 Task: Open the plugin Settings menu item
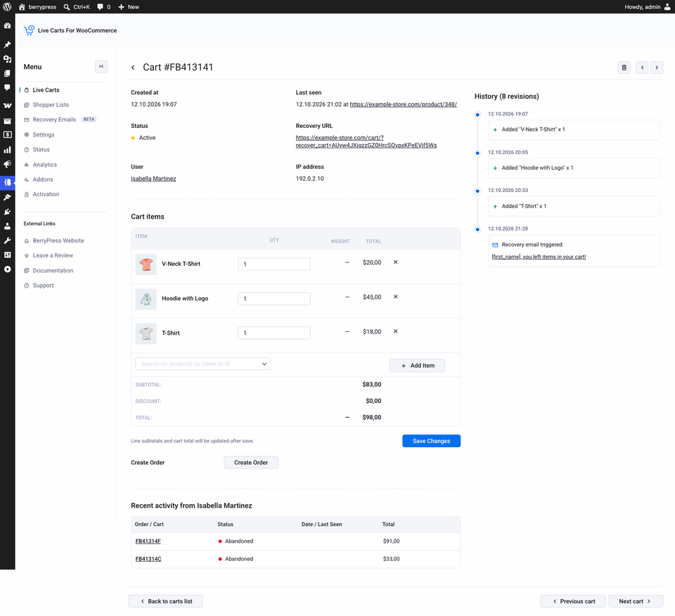[44, 135]
